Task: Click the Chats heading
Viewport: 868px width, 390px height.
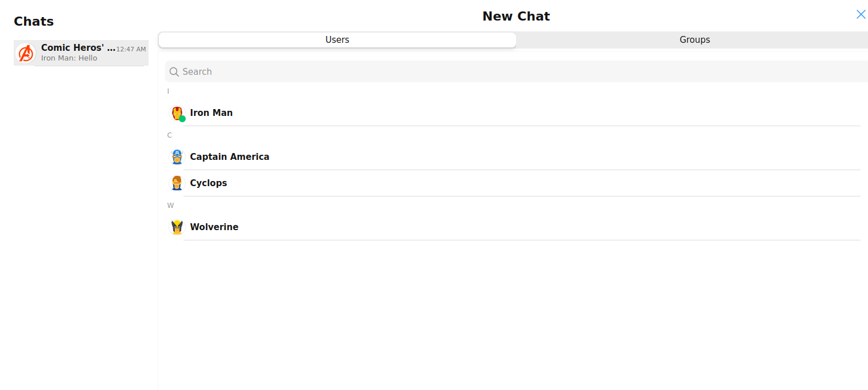Action: (34, 21)
